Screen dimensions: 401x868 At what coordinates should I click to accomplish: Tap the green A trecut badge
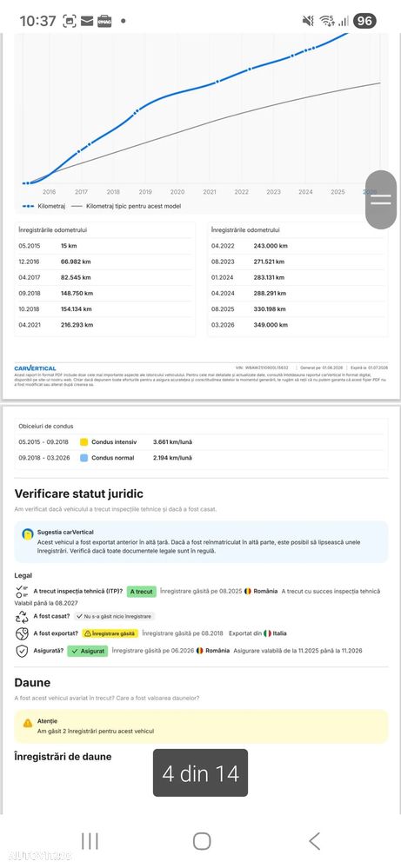[x=142, y=591]
